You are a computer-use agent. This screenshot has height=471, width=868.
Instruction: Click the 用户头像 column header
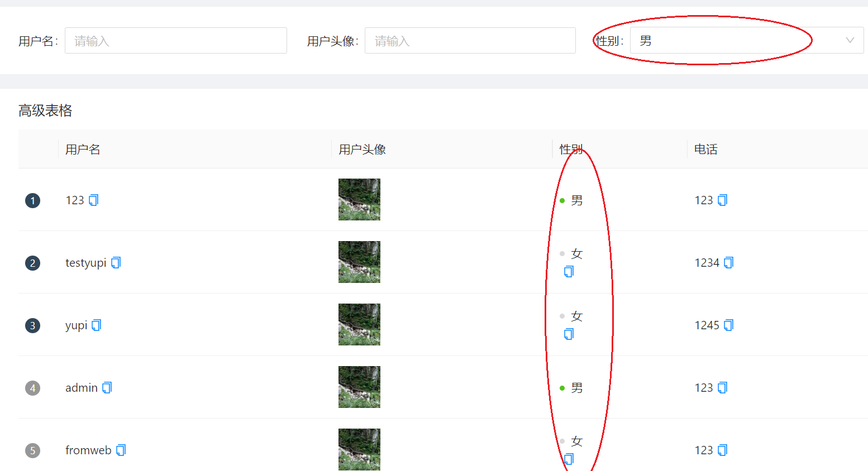pyautogui.click(x=362, y=149)
